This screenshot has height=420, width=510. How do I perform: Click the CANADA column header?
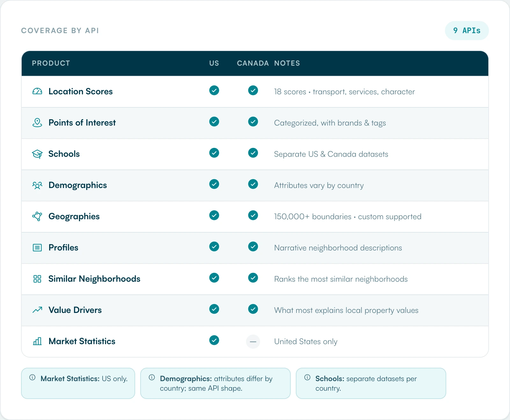253,63
